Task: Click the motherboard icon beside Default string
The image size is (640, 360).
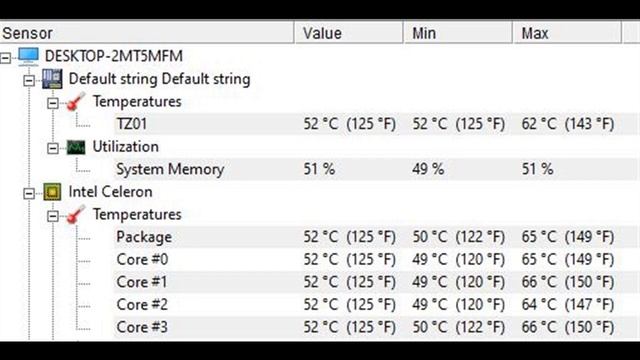Action: [x=52, y=79]
